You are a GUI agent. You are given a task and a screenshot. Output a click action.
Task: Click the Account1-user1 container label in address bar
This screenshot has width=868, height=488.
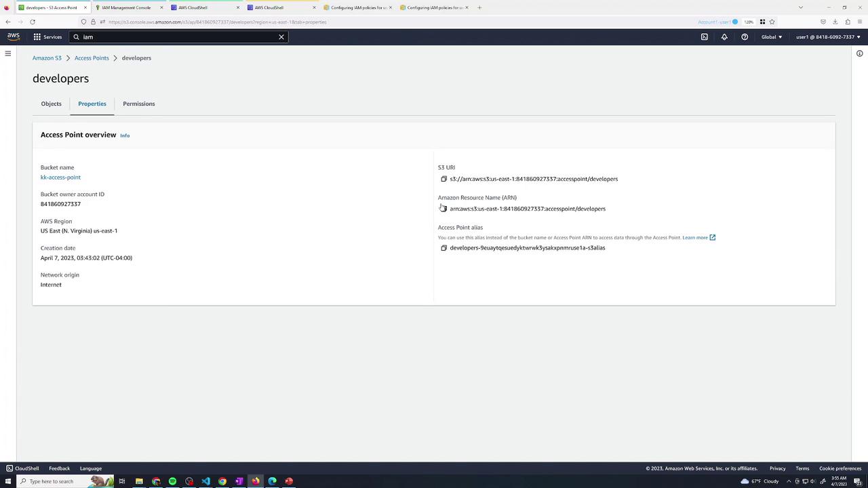717,22
